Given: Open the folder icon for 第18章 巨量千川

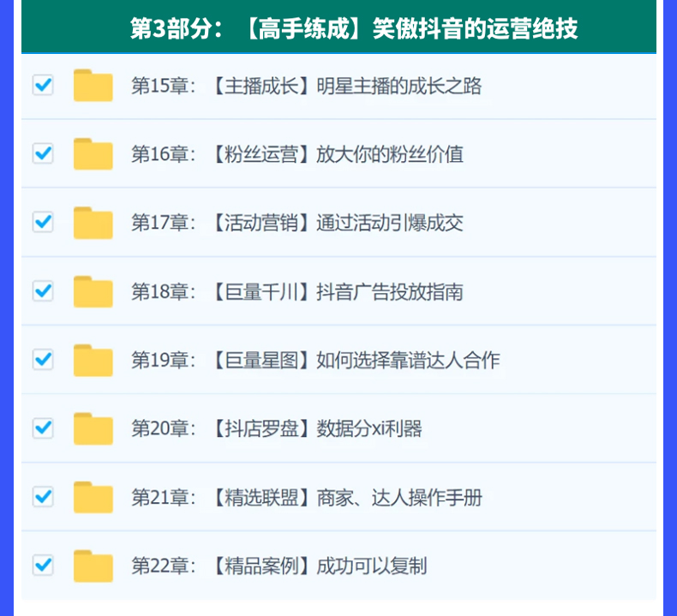Looking at the screenshot, I should click(93, 291).
